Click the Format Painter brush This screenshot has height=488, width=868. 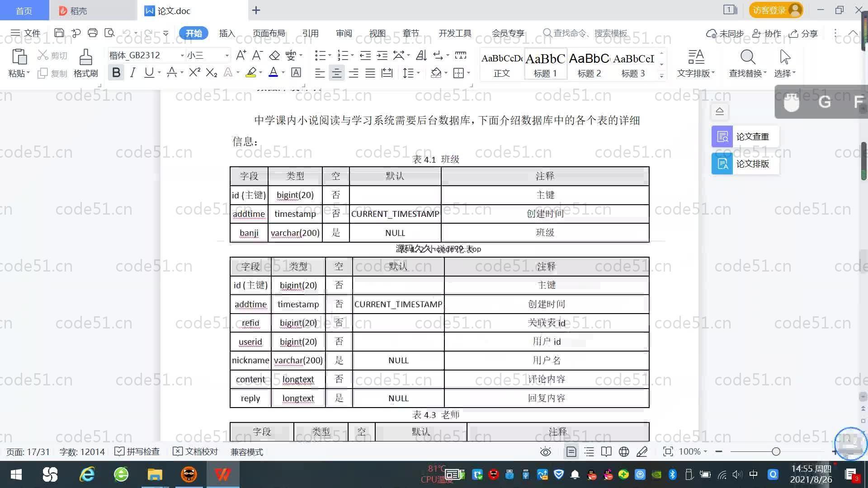86,58
